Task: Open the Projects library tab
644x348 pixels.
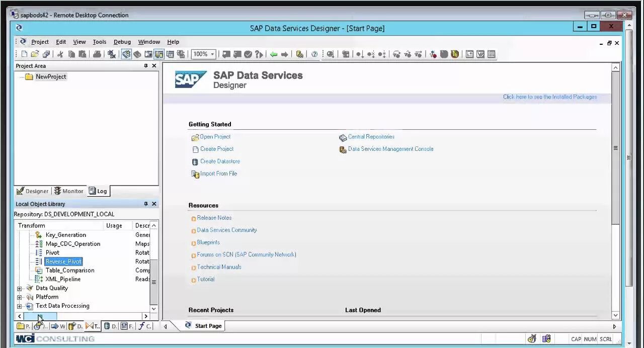Action: coord(23,326)
